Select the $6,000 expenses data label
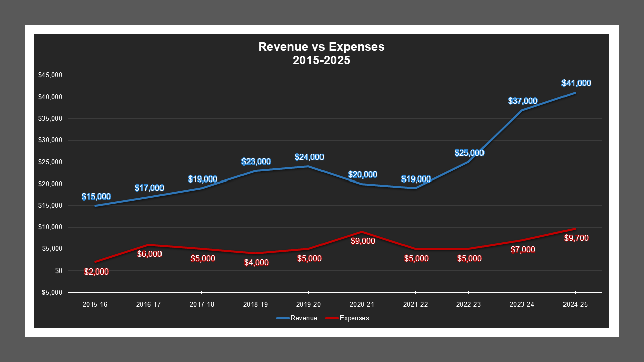Image resolution: width=644 pixels, height=362 pixels. 149,254
